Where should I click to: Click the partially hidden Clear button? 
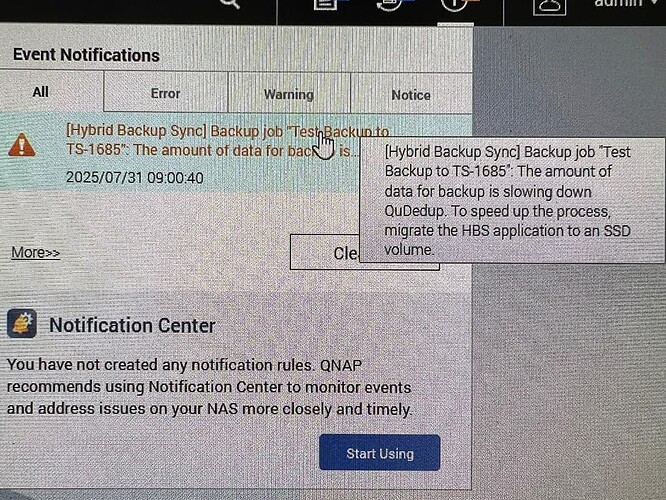pyautogui.click(x=325, y=253)
